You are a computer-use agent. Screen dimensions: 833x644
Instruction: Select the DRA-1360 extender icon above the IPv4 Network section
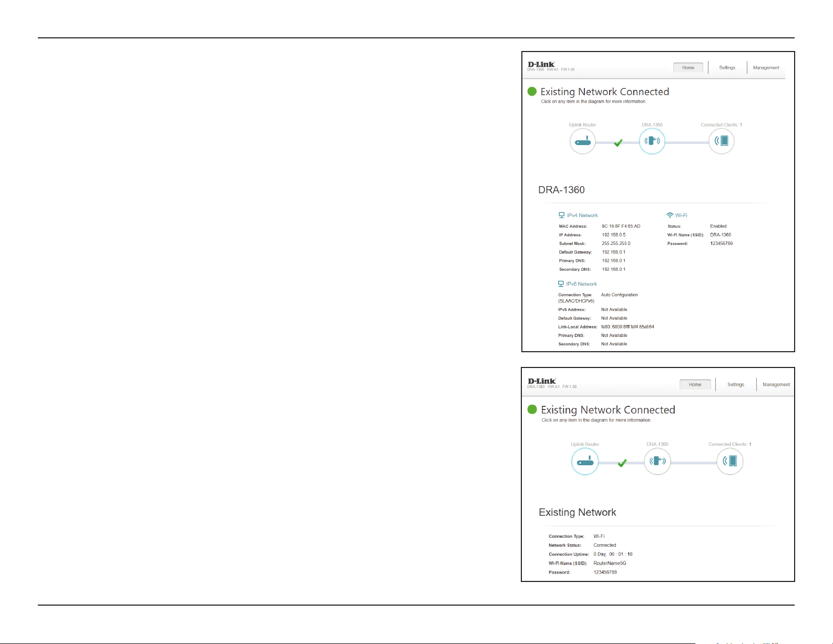(x=652, y=141)
